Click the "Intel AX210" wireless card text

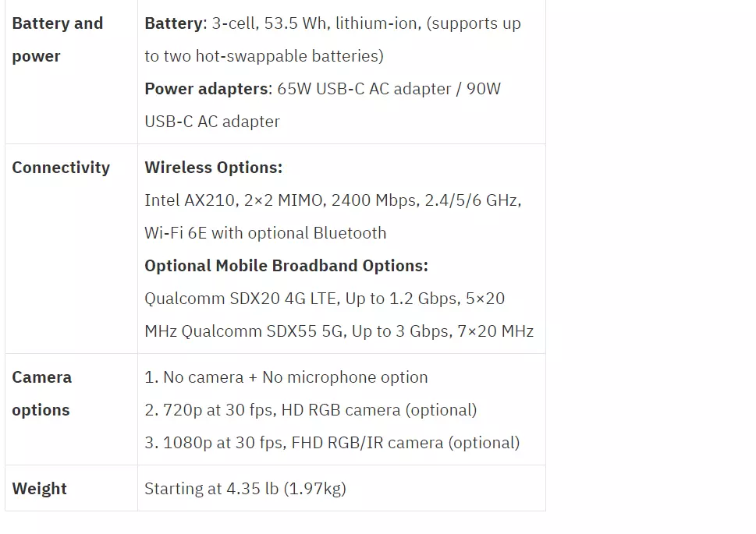[x=190, y=200]
